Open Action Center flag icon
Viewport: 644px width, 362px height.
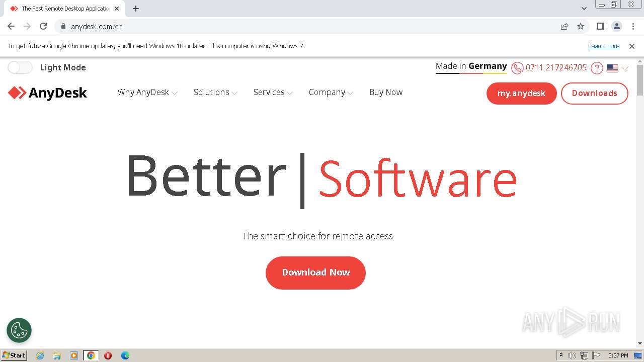point(596,355)
